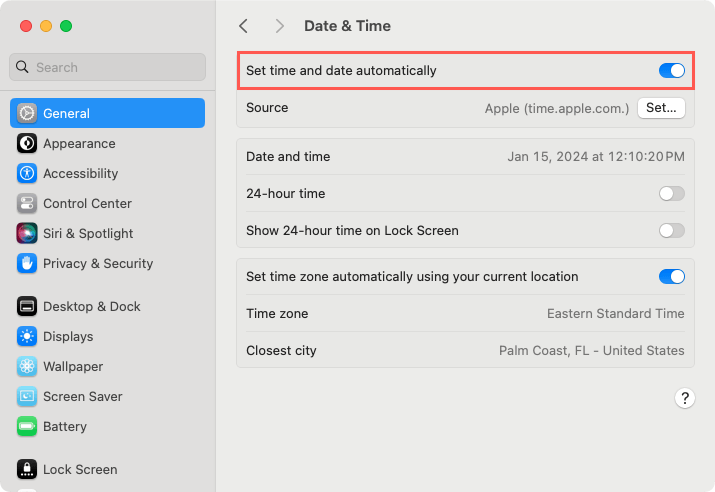Select the Accessibility icon in sidebar
Image resolution: width=715 pixels, height=492 pixels.
27,173
